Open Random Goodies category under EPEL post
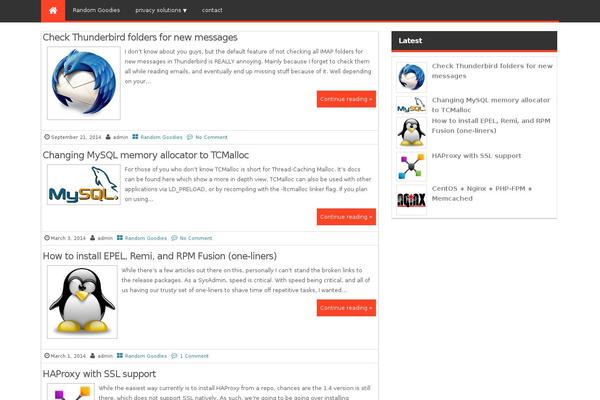Screen dimensions: 600x400 (146, 356)
